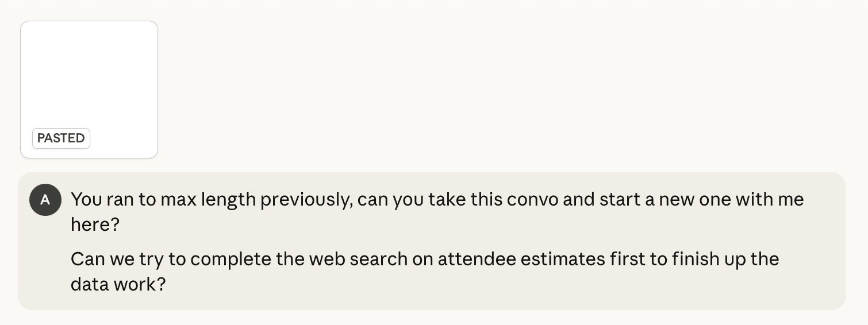This screenshot has width=868, height=325.
Task: Select the user avatar with letter A
Action: [x=45, y=200]
